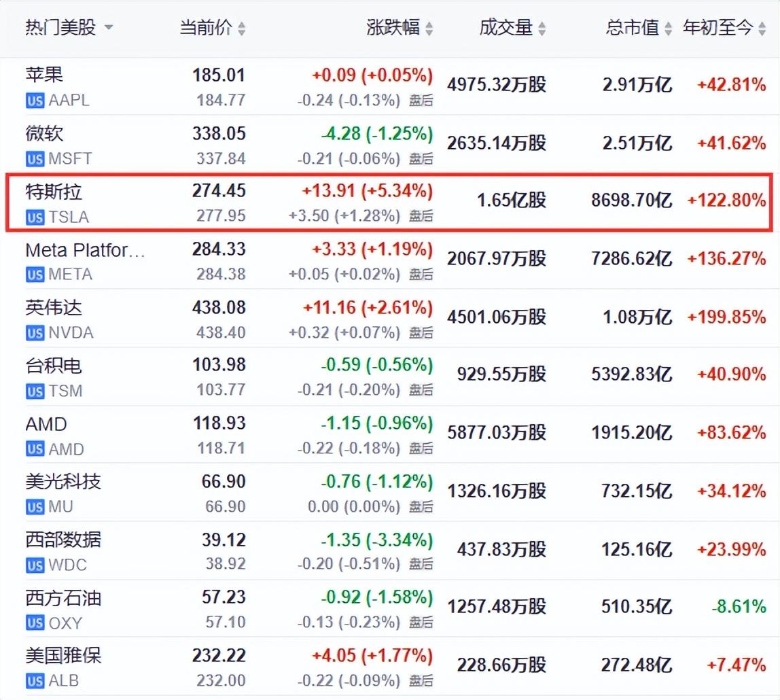Click Nvidia's market cap 1.08万亿

pos(637,317)
